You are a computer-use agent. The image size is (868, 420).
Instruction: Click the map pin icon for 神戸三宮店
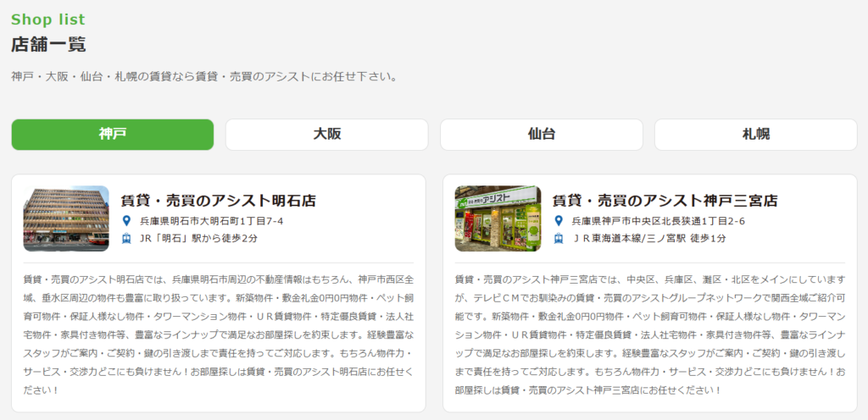pos(559,221)
